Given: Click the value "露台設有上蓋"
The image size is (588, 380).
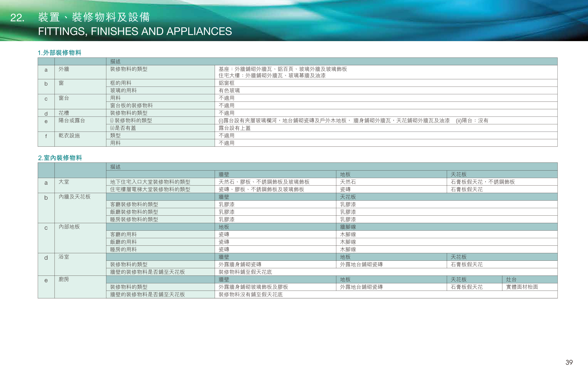Looking at the screenshot, I should [235, 128].
